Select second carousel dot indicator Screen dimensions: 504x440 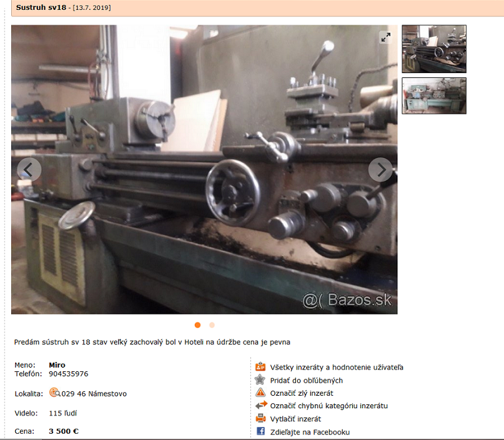pos(212,325)
